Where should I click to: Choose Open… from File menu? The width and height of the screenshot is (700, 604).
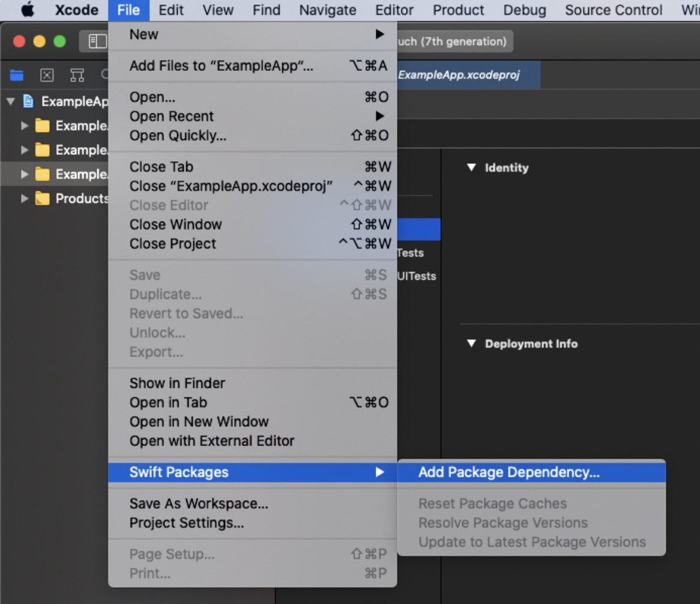tap(252, 97)
